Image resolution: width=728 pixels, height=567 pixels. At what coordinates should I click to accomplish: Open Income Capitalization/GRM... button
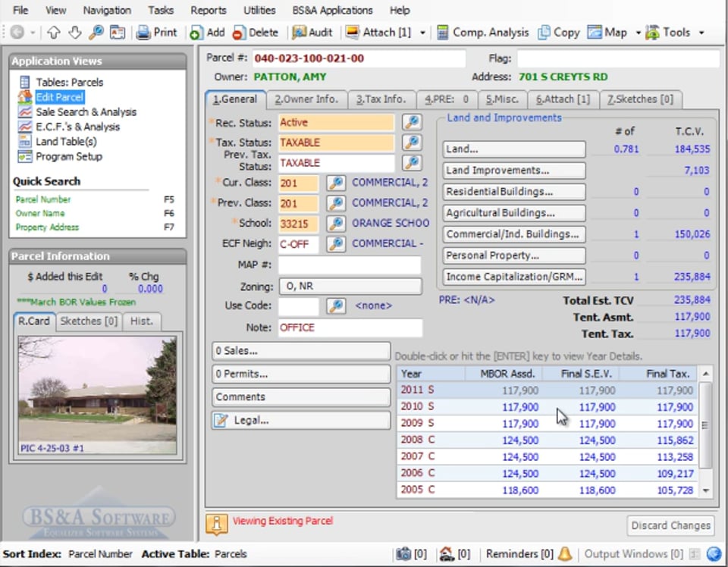[514, 277]
